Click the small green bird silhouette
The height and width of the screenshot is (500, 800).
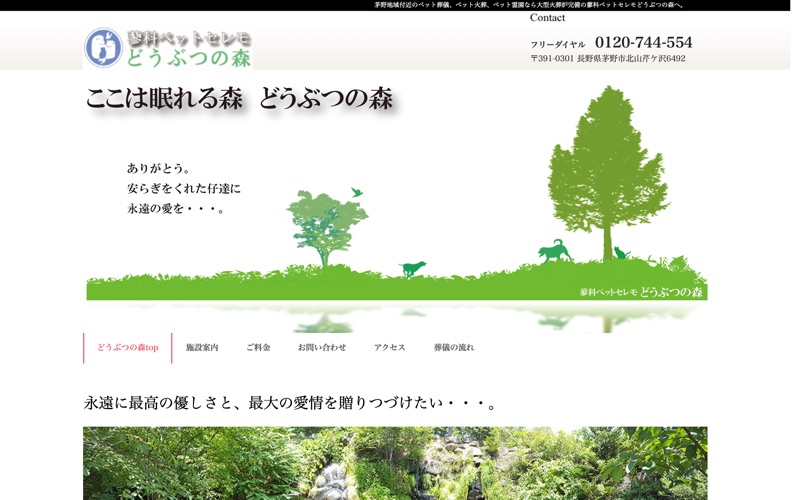[x=357, y=192]
